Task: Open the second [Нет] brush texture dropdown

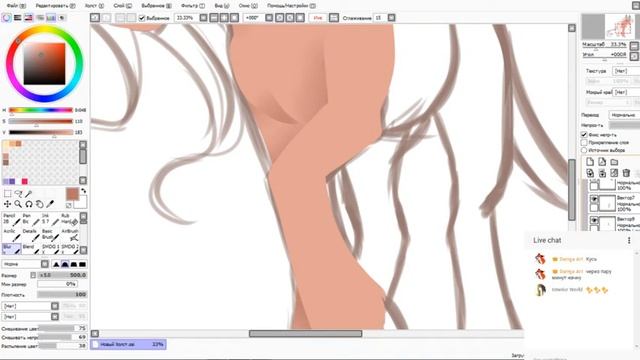Action: 31,316
